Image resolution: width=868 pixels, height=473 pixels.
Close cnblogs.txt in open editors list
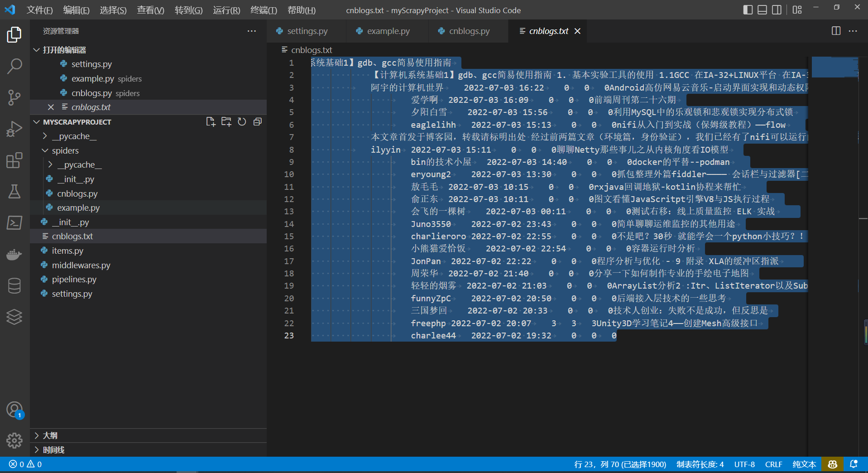(x=51, y=107)
